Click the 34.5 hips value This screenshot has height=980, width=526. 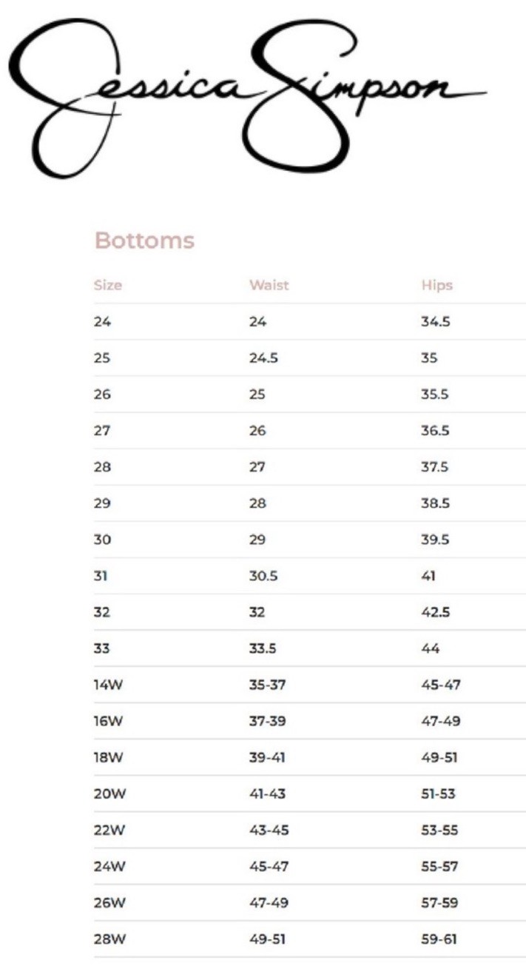click(435, 322)
